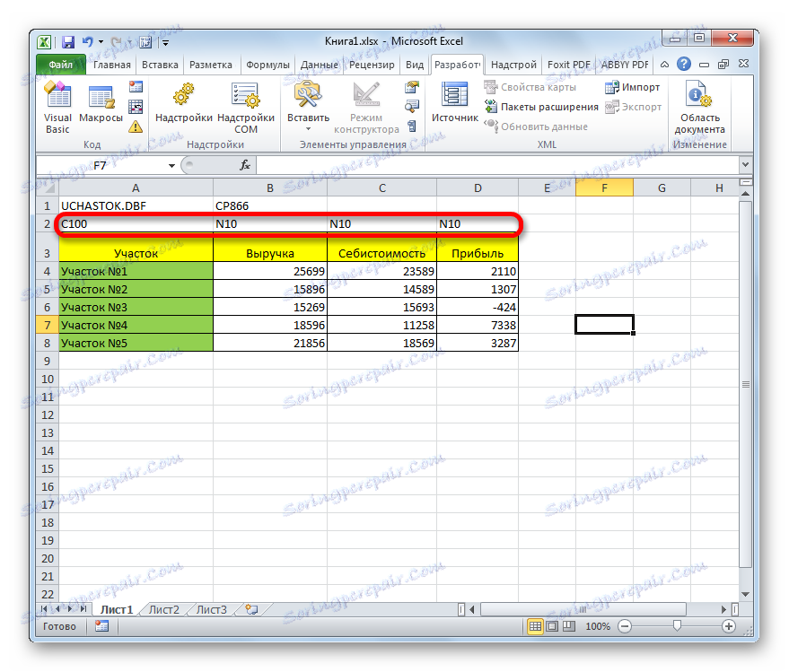Select the yellow Участок header cell

[136, 249]
